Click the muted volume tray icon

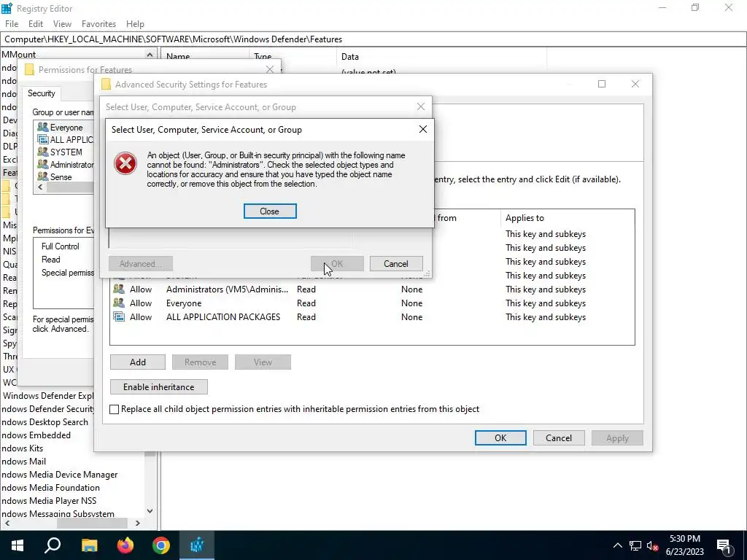[x=653, y=545]
